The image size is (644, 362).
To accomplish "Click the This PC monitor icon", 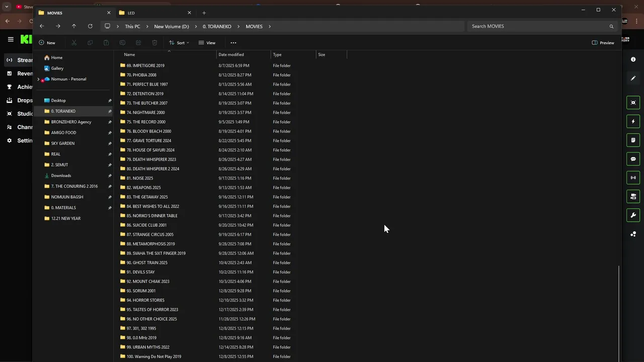I will [107, 26].
